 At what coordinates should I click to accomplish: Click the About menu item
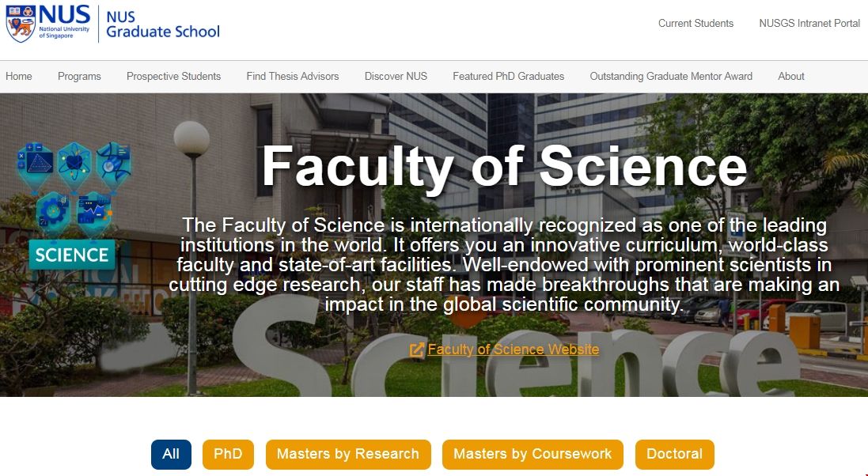point(790,77)
